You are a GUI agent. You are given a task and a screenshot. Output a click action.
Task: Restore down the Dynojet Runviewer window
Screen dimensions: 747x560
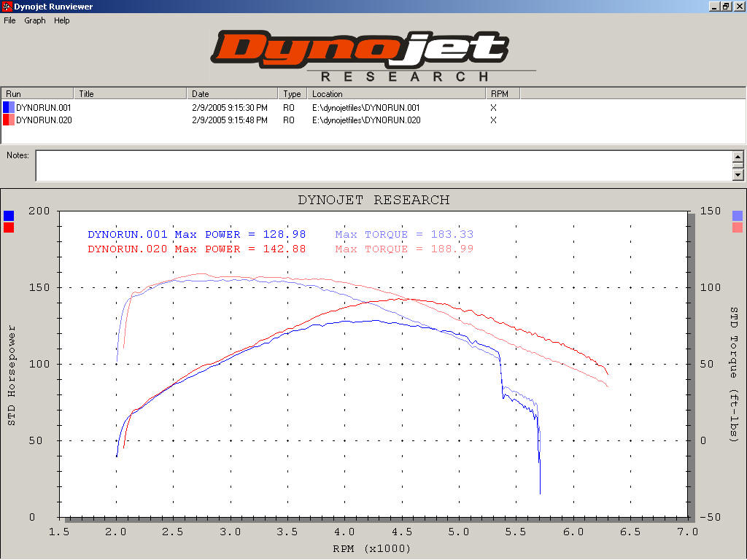[726, 6]
